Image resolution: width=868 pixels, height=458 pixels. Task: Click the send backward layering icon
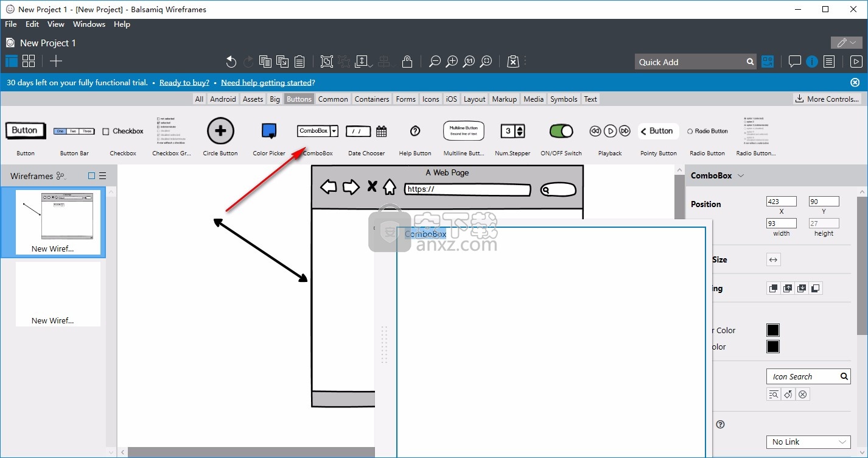[802, 288]
